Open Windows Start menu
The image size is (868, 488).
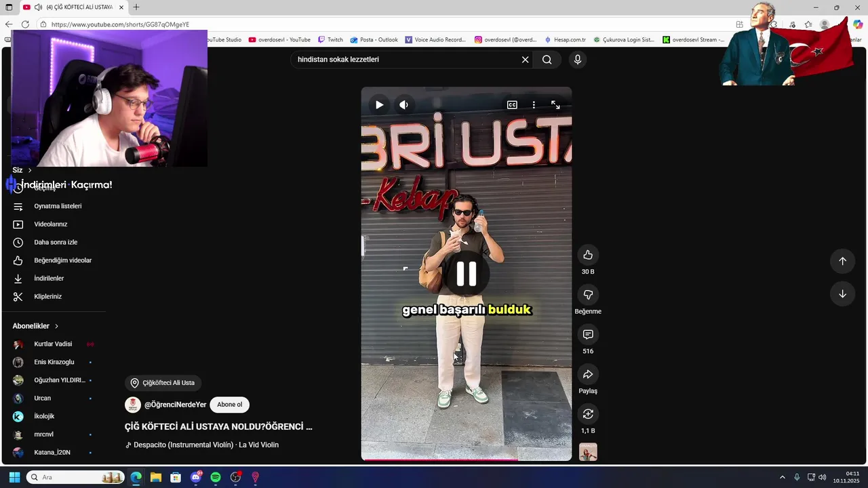pyautogui.click(x=14, y=477)
